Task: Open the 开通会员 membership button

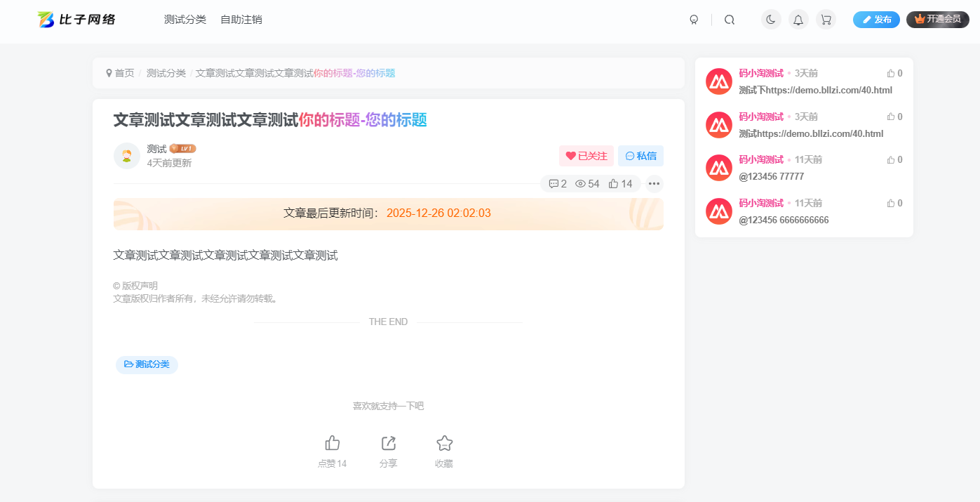Action: click(x=938, y=19)
